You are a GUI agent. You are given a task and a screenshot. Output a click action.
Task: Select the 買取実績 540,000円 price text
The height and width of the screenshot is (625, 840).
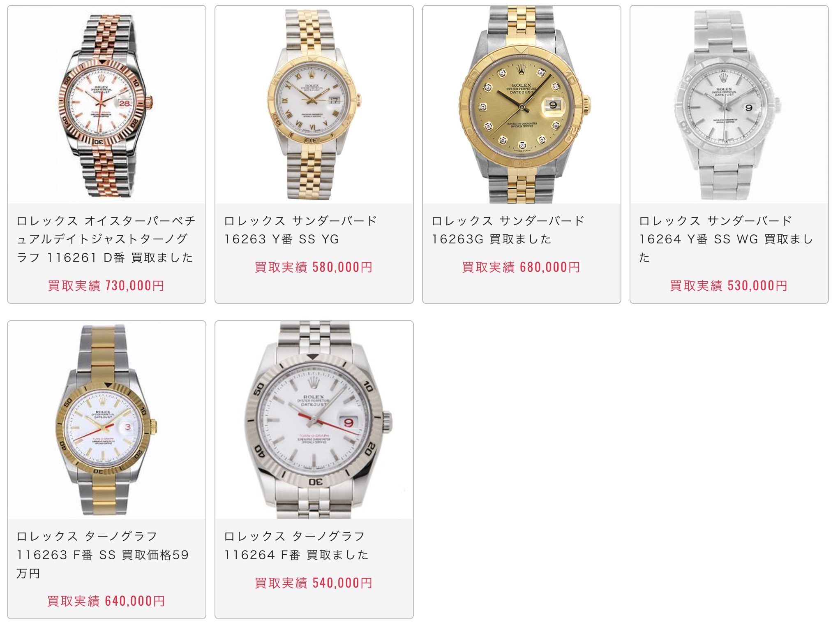tap(314, 583)
